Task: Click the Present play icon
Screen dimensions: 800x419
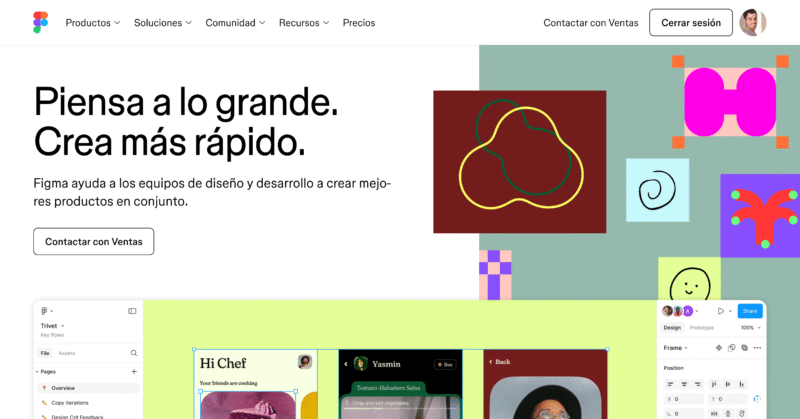Action: pyautogui.click(x=721, y=311)
